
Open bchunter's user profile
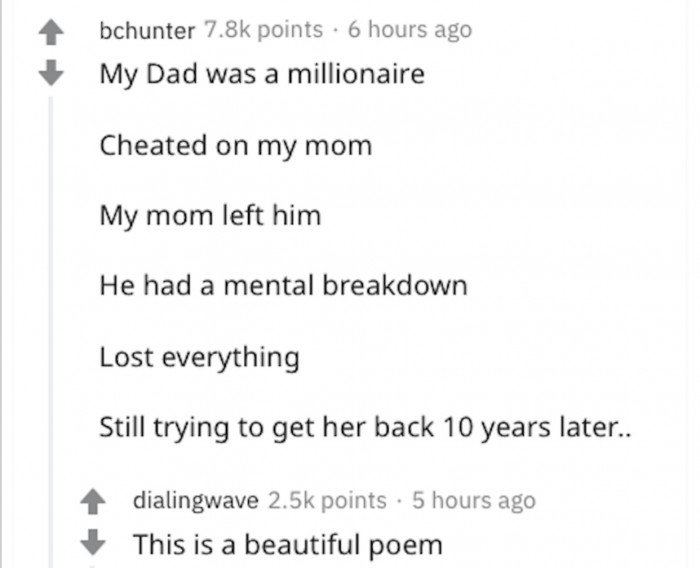[147, 30]
